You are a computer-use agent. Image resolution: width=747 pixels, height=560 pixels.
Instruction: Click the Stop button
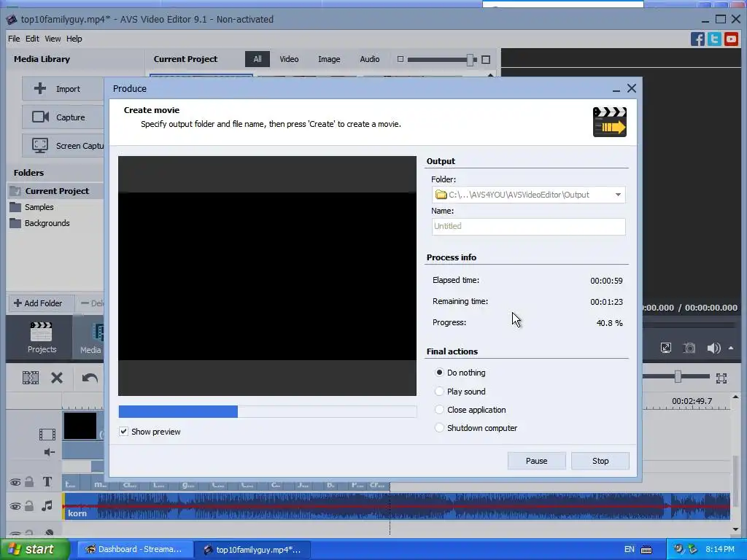(600, 461)
